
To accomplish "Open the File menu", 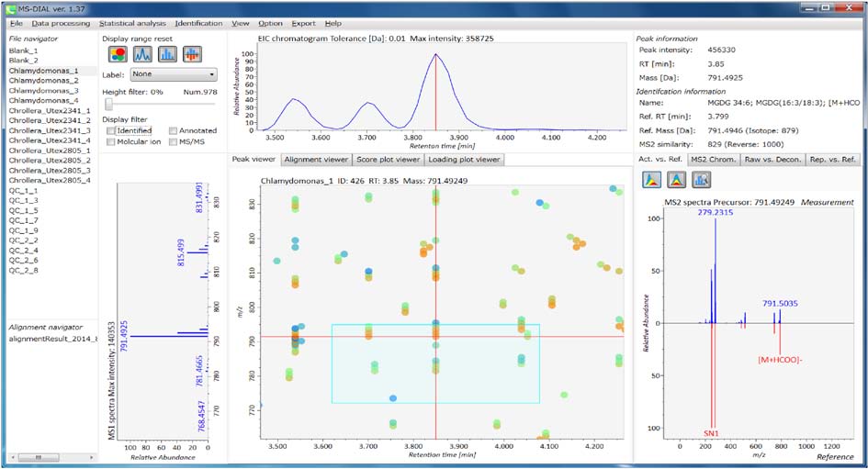I will [16, 23].
